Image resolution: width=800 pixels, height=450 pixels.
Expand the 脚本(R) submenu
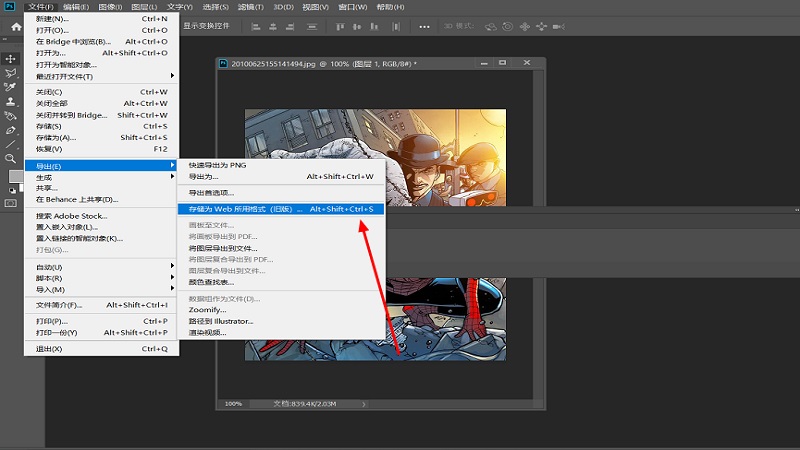pyautogui.click(x=102, y=278)
